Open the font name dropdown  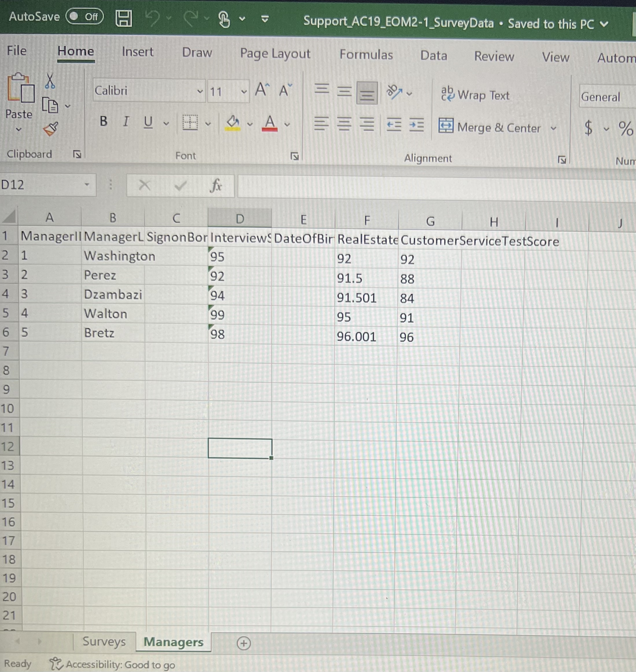200,91
